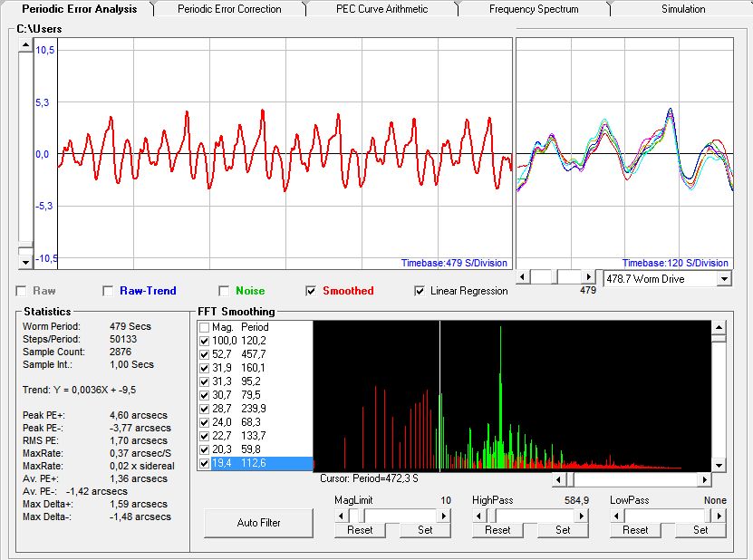Click the spectrum horizontal scrollbar right arrow

705,479
